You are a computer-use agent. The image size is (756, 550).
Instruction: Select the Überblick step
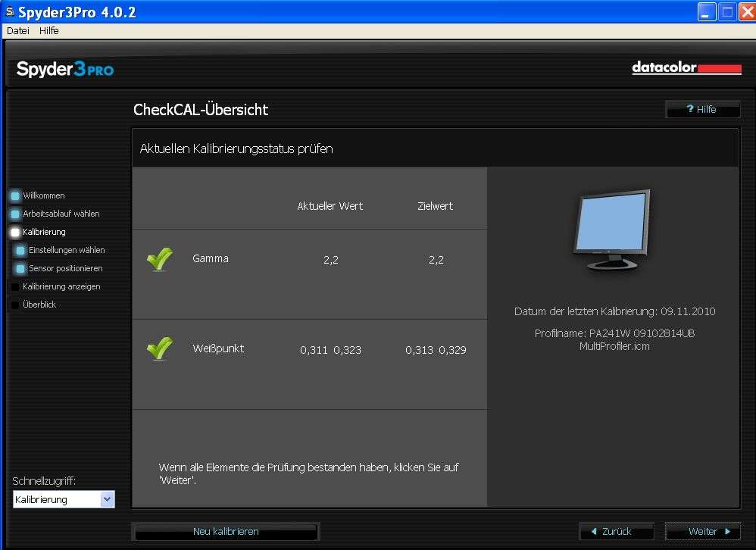(x=39, y=305)
